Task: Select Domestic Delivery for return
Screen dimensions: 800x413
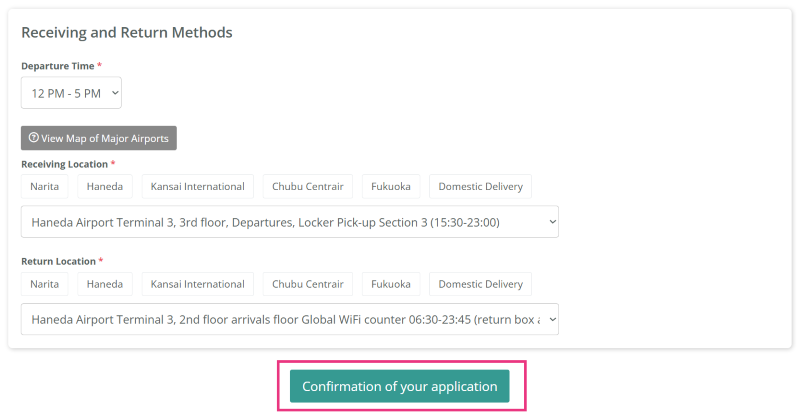Action: tap(481, 284)
